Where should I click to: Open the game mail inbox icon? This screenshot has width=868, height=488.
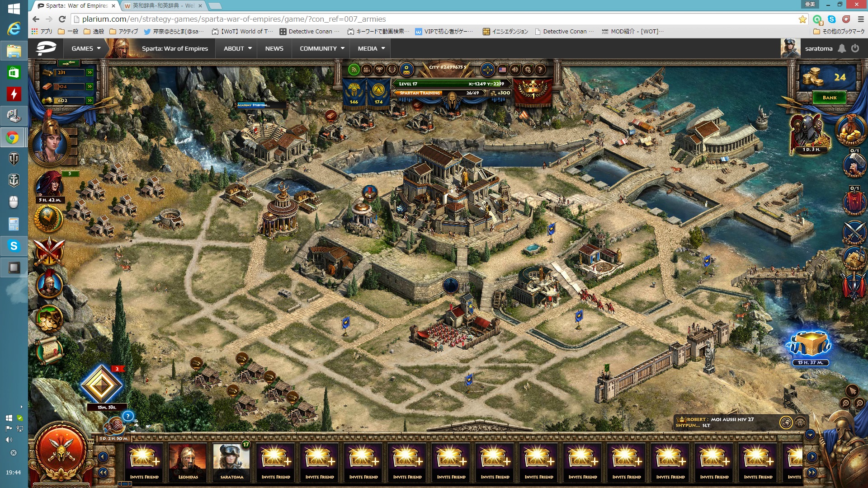click(406, 70)
